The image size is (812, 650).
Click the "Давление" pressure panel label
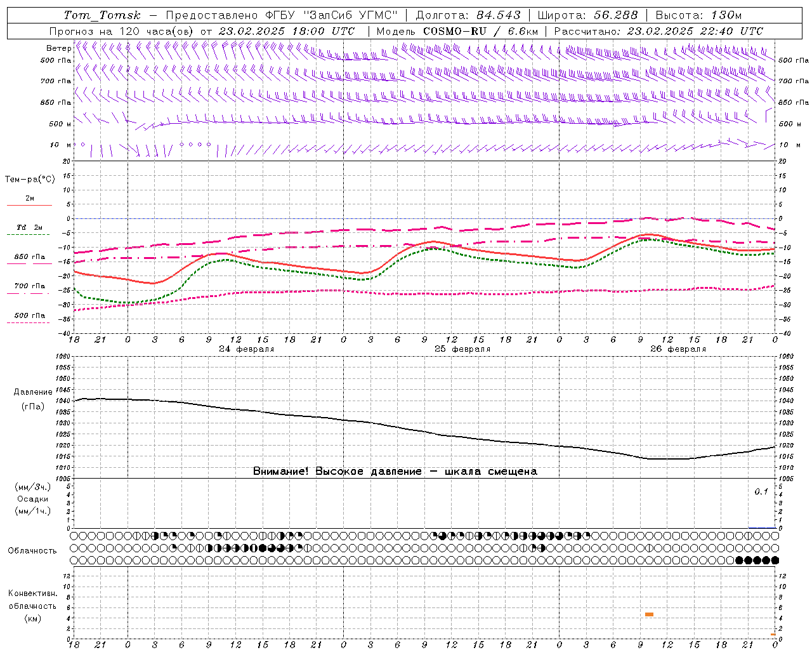point(33,392)
